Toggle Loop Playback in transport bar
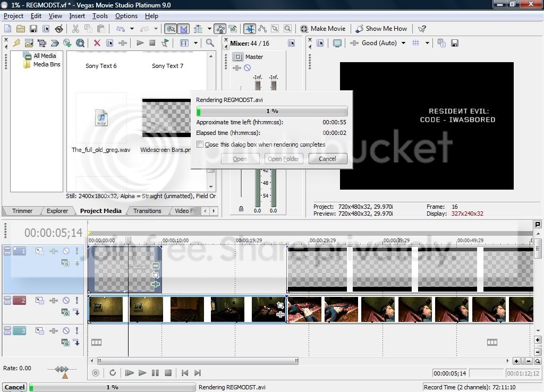The image size is (544, 392). 113,373
